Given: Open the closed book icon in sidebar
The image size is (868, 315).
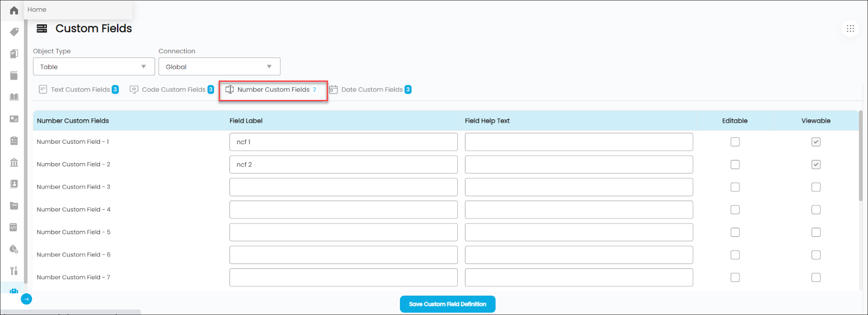Looking at the screenshot, I should [x=14, y=75].
